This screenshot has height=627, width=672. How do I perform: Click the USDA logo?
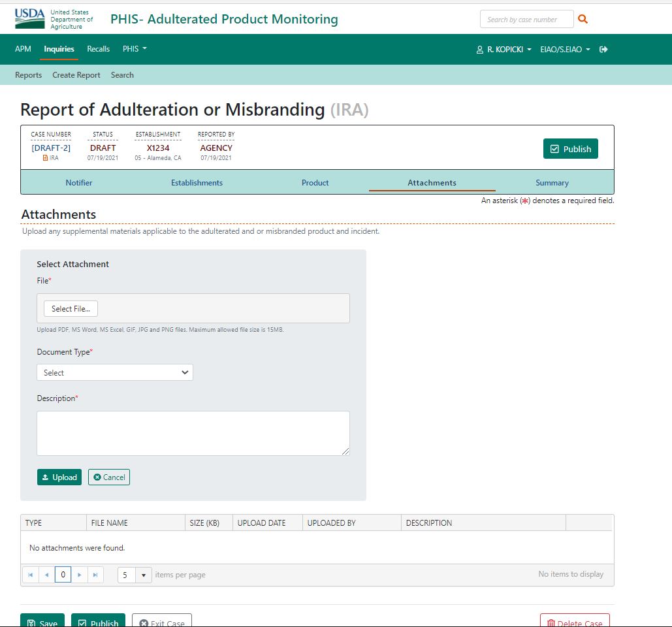[x=30, y=19]
